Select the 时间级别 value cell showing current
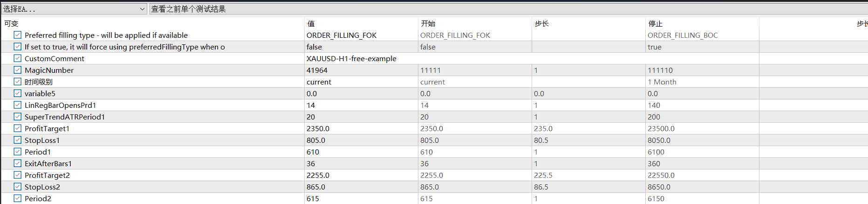The image size is (868, 204). click(x=361, y=82)
